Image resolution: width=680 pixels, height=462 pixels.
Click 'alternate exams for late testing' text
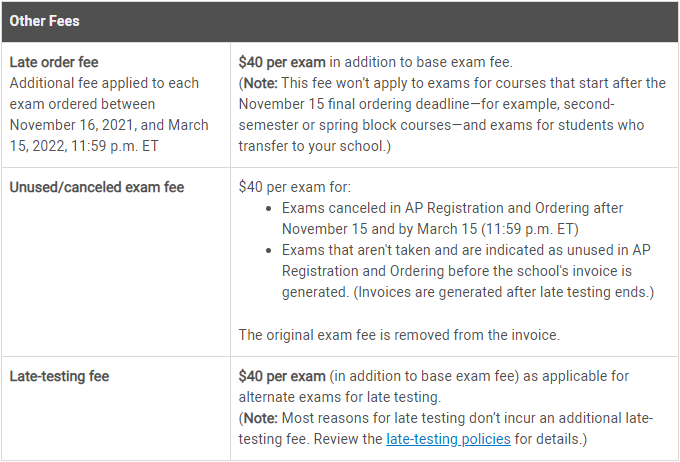click(339, 397)
